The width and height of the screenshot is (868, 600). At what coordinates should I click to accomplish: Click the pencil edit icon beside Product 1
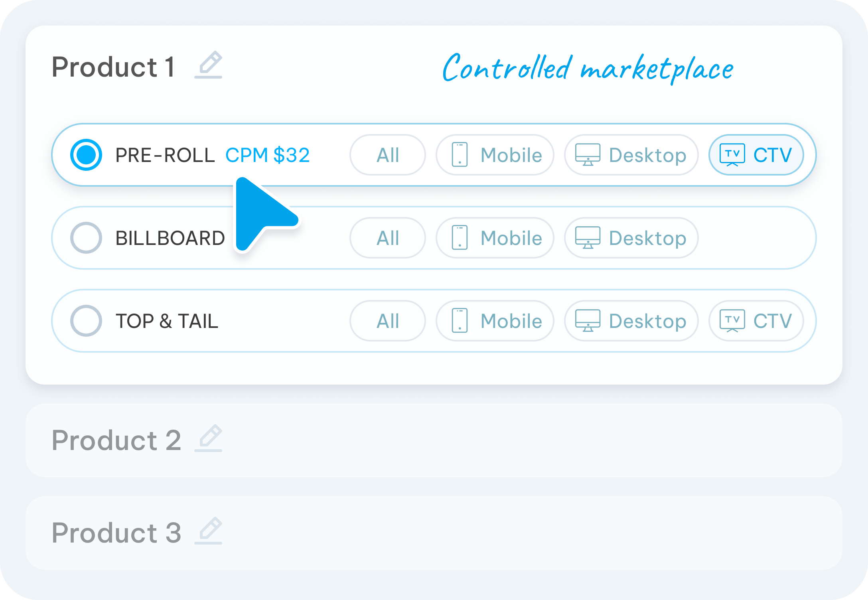208,65
